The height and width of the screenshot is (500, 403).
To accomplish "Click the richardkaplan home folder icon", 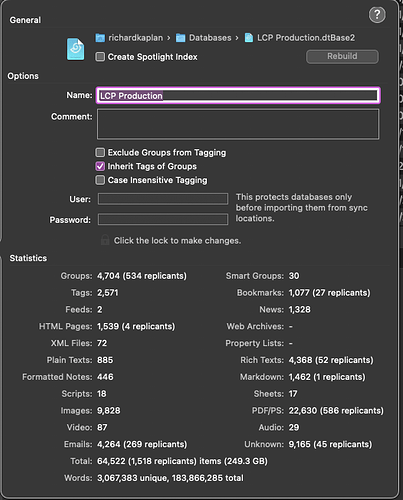I will 100,38.
